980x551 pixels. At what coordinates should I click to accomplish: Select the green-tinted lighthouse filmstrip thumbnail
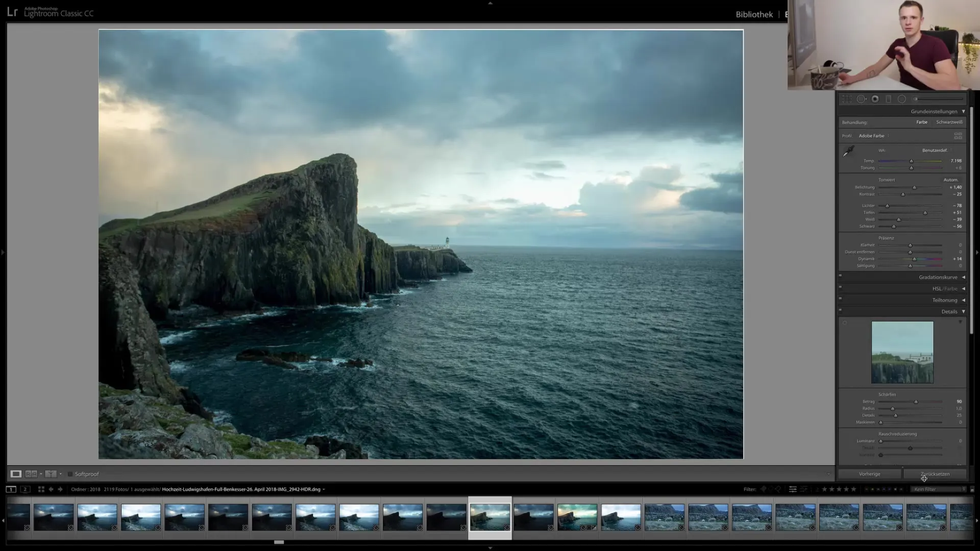577,517
